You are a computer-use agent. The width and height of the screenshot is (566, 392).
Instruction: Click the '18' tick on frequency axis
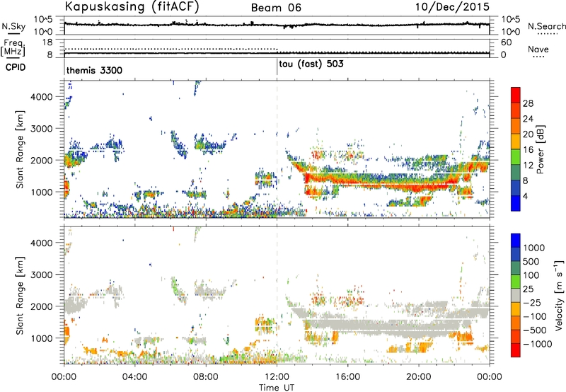[47, 42]
